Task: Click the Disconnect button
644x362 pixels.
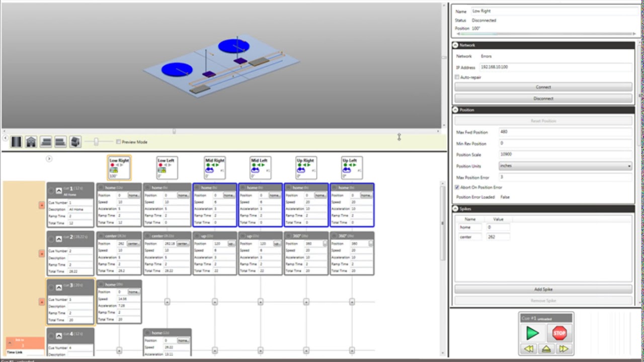Action: click(543, 99)
